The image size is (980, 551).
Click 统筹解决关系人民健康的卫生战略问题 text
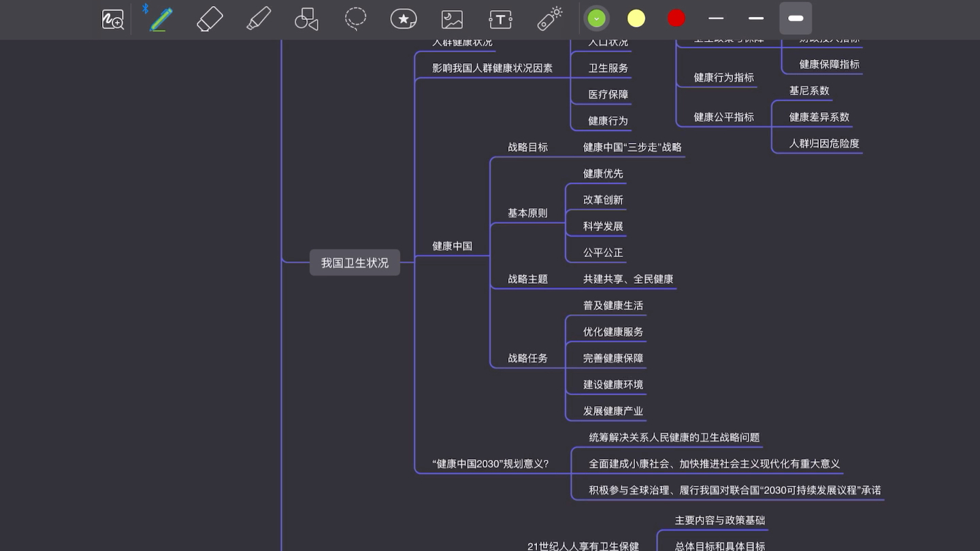pos(674,437)
